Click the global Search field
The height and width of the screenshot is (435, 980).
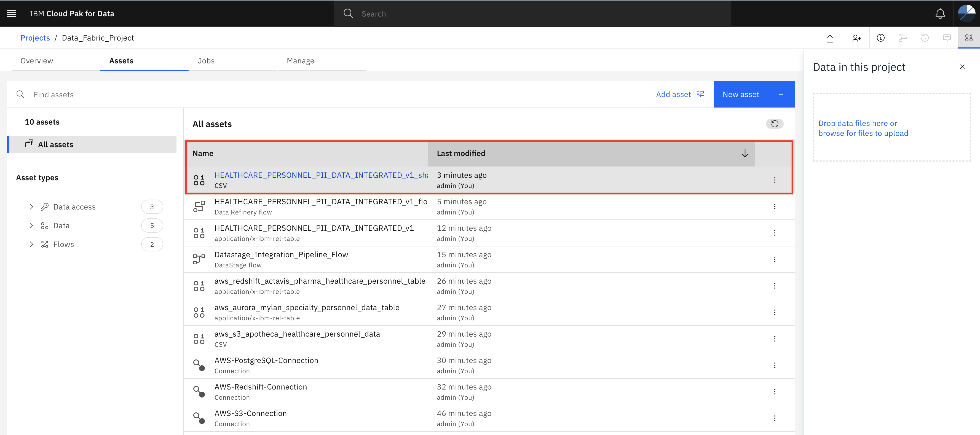pos(532,14)
